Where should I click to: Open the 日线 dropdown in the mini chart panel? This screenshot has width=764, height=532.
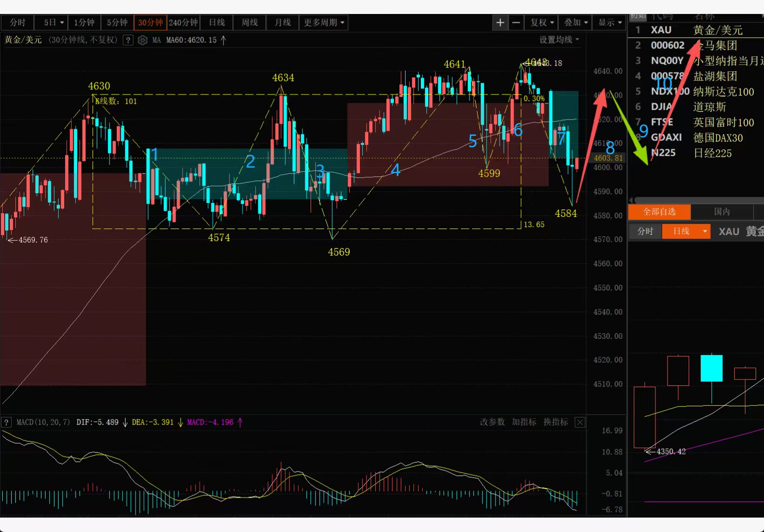[686, 231]
